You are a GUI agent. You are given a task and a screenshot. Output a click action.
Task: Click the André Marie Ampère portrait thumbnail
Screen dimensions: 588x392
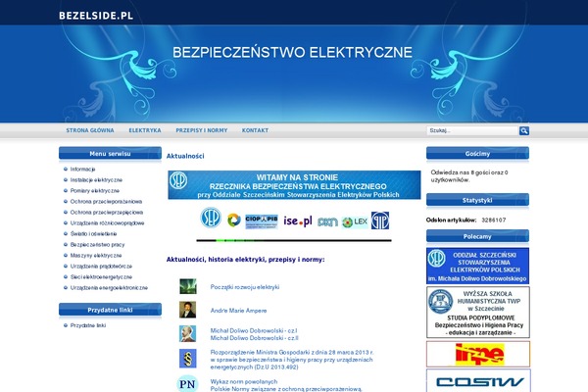tap(186, 310)
